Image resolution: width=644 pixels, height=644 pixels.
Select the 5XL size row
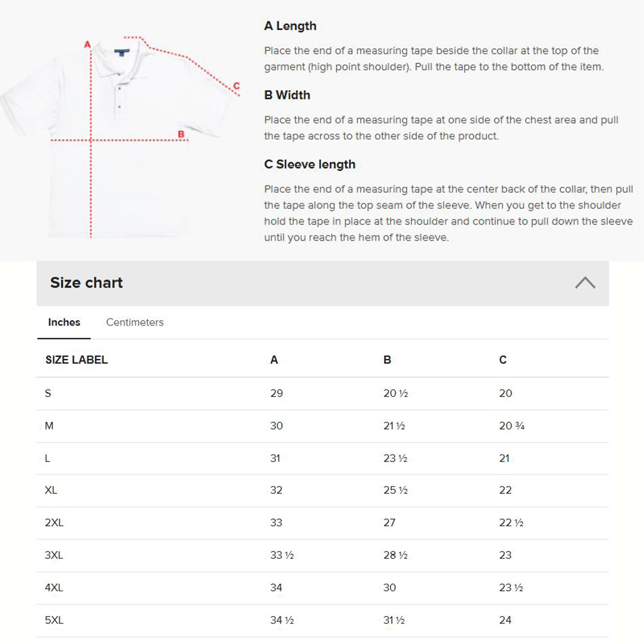click(323, 620)
